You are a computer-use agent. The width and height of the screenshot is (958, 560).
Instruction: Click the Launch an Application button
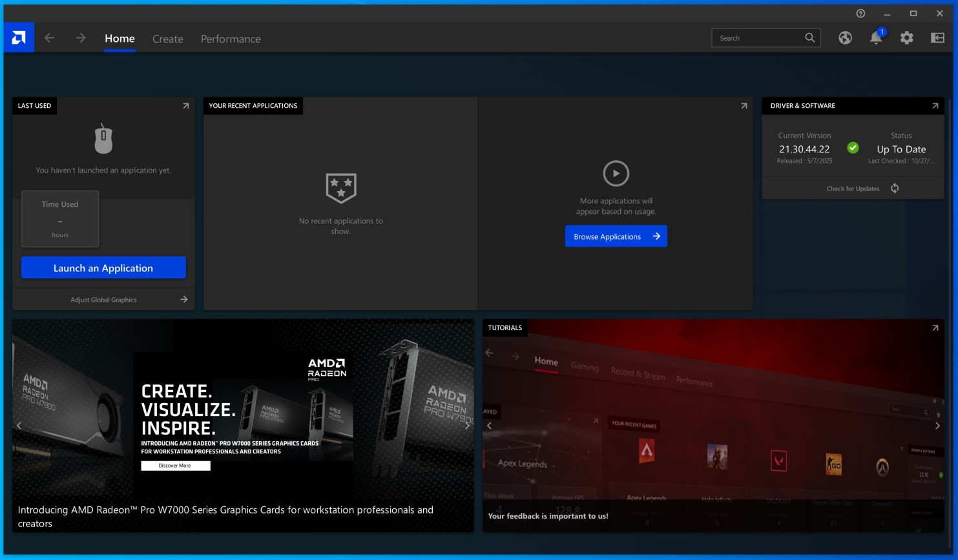coord(103,267)
